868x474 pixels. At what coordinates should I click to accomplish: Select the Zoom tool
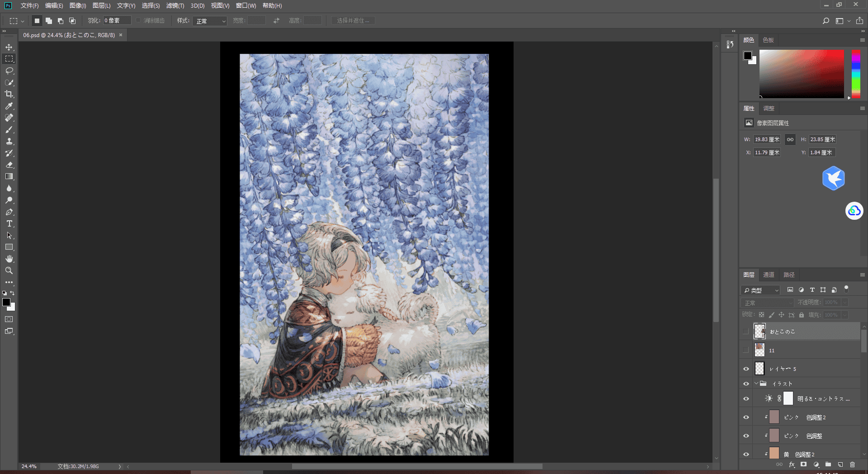(x=9, y=270)
